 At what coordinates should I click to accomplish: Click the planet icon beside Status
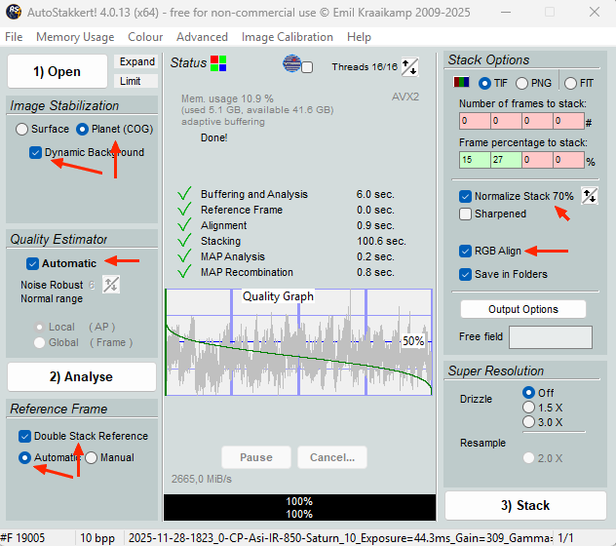(x=292, y=64)
